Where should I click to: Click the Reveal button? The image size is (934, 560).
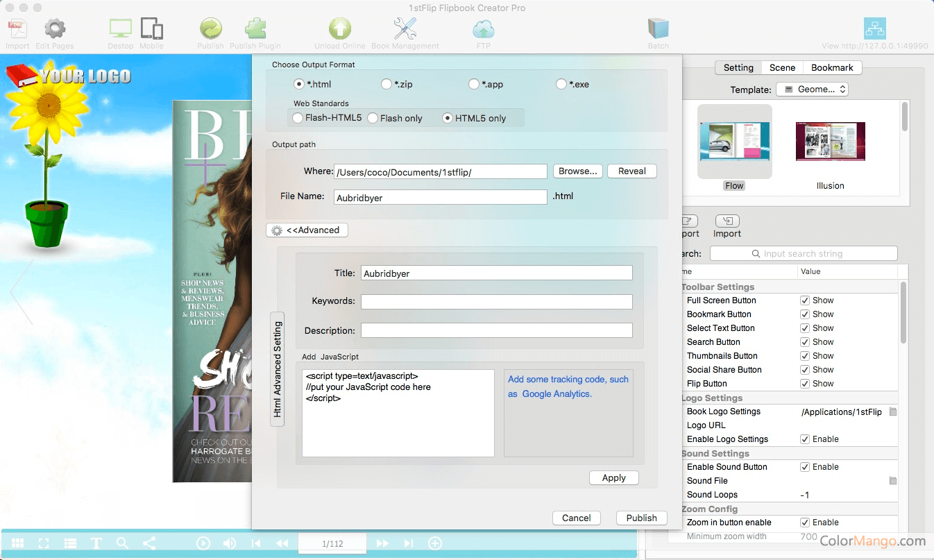pyautogui.click(x=632, y=171)
